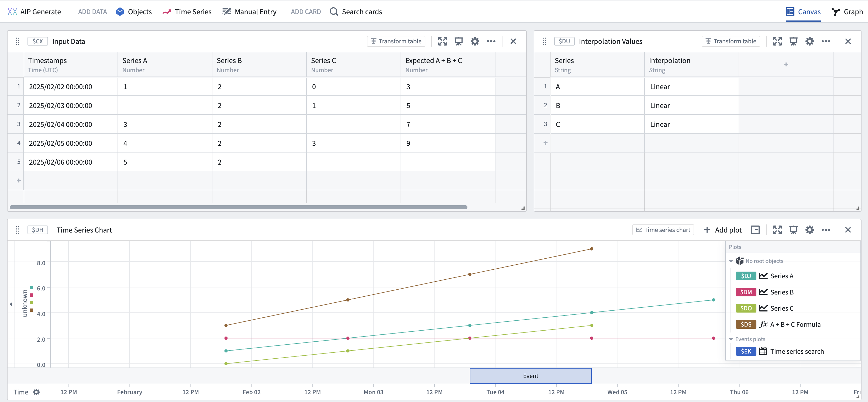The height and width of the screenshot is (402, 868).
Task: Open AIP Generate
Action: [35, 12]
